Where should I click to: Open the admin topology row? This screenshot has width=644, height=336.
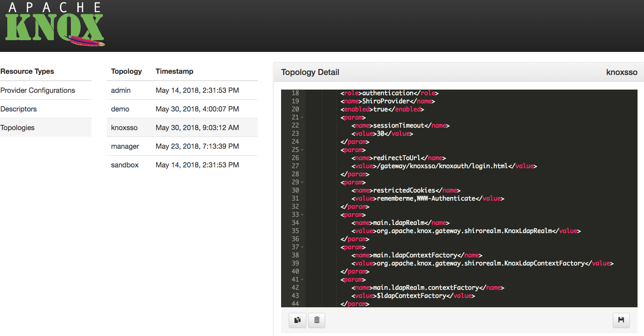121,90
